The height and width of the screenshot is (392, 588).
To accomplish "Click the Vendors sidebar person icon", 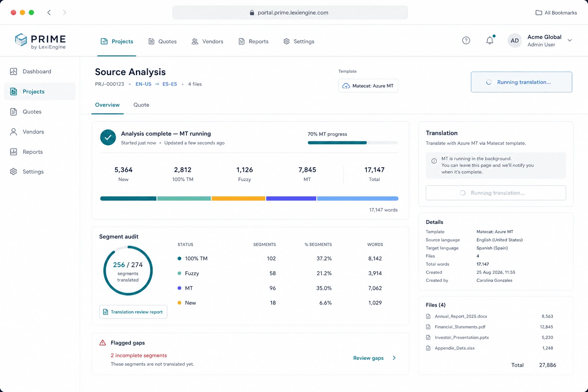I will (13, 132).
